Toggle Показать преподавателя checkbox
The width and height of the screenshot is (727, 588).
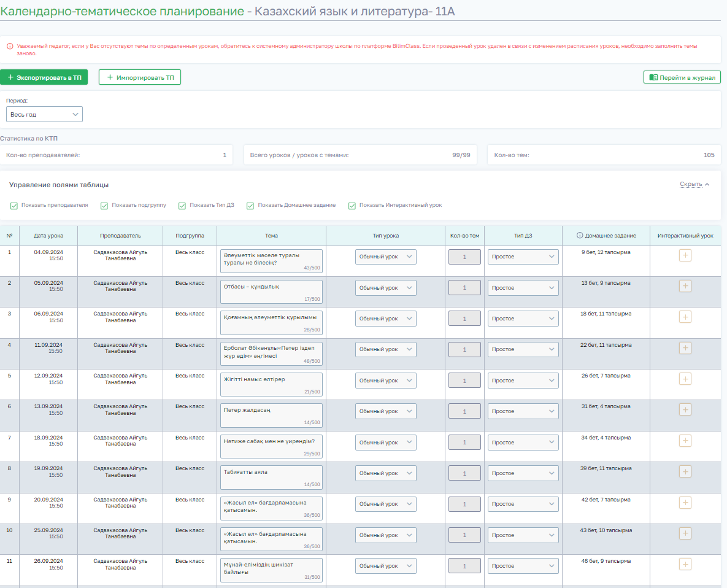tap(14, 206)
